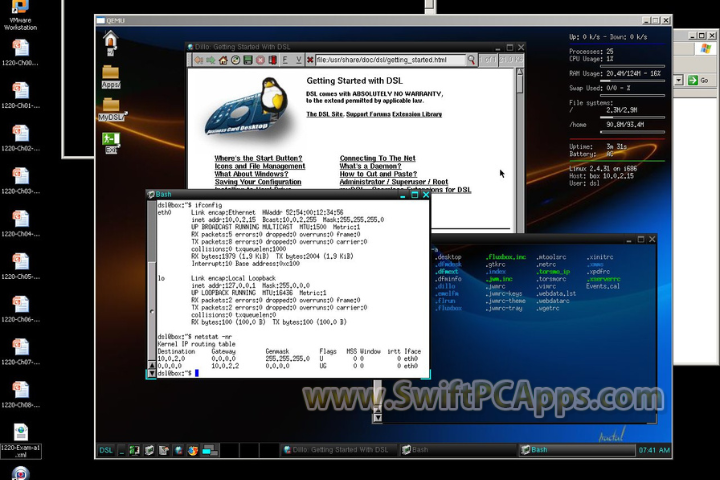Open the Support Forums link
This screenshot has height=480, width=720.
click(x=368, y=114)
